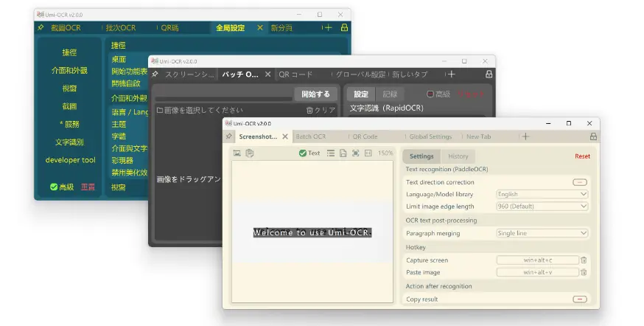Click the list view icon beside Text
This screenshot has height=326, width=644.
pos(331,153)
